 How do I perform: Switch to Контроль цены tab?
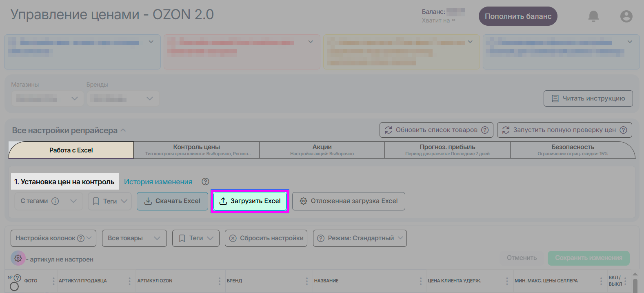[197, 150]
